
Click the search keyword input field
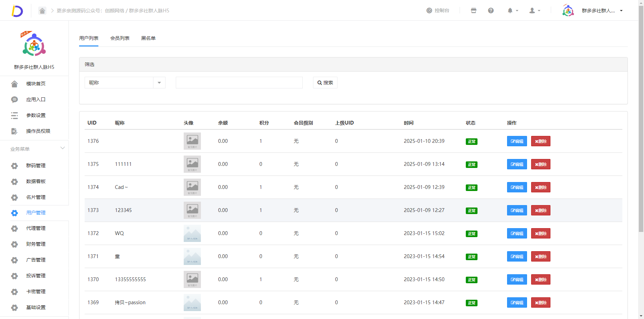point(239,83)
